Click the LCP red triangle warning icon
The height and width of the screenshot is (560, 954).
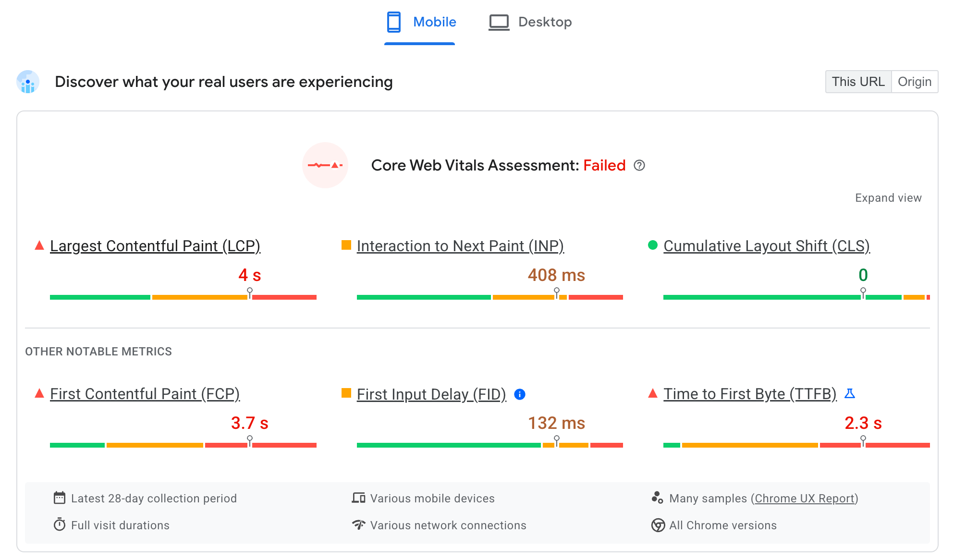click(x=38, y=245)
